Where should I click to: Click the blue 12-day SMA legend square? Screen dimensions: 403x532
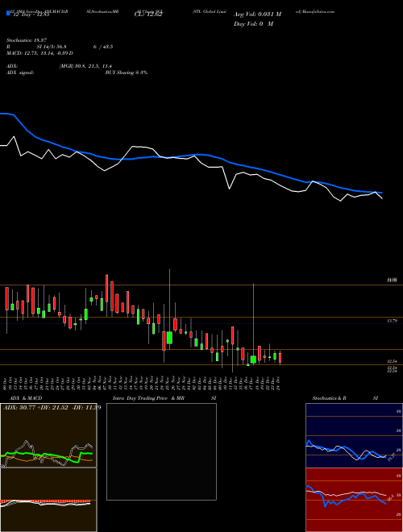[8, 13]
